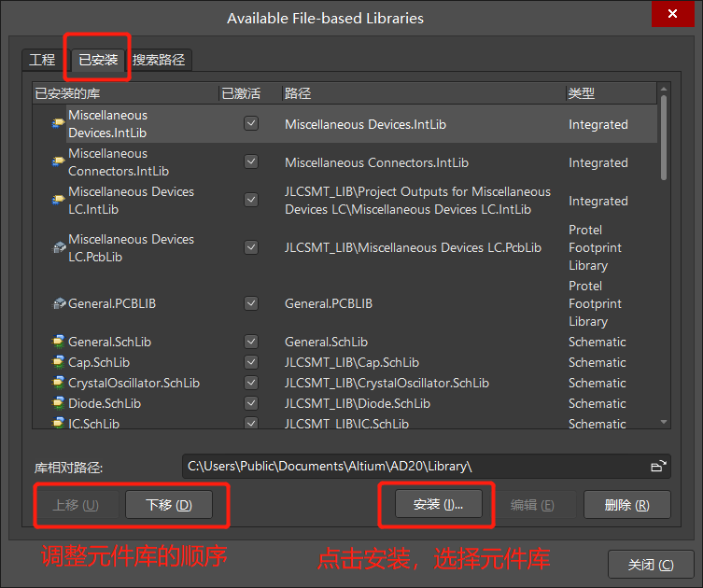Click the 类型 column header
This screenshot has height=588, width=703.
[607, 93]
